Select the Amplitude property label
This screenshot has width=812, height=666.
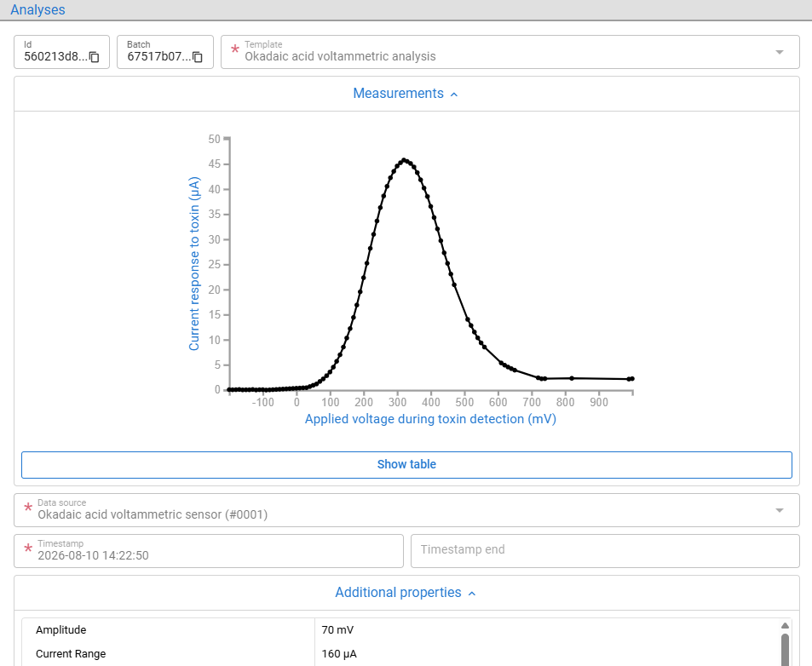(61, 629)
